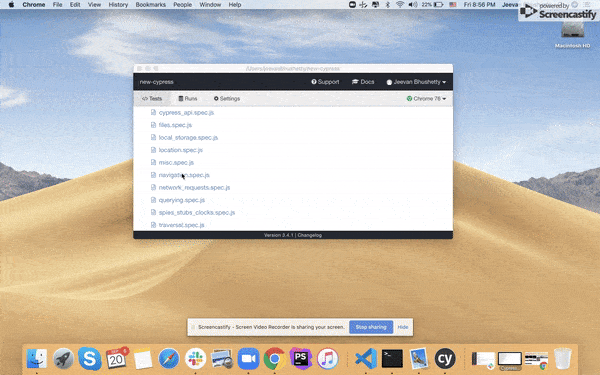The height and width of the screenshot is (375, 600).
Task: Open the Chrome 76 browser dropdown
Action: (x=426, y=99)
